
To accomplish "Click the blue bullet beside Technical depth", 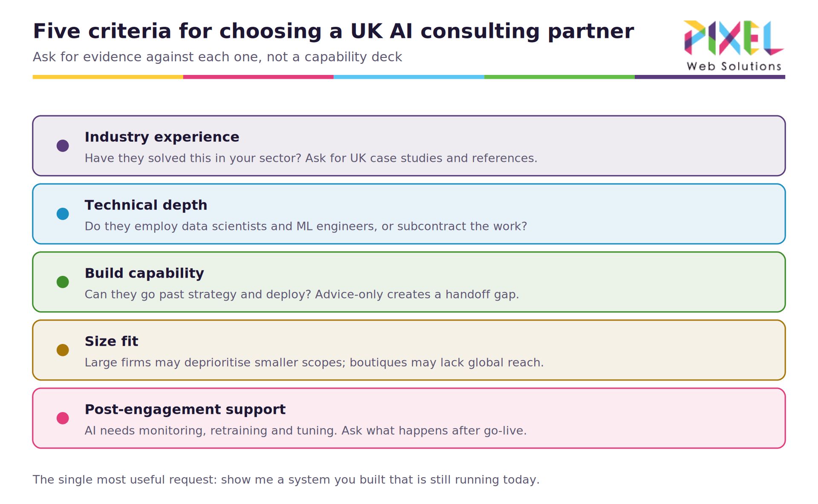I will (63, 214).
